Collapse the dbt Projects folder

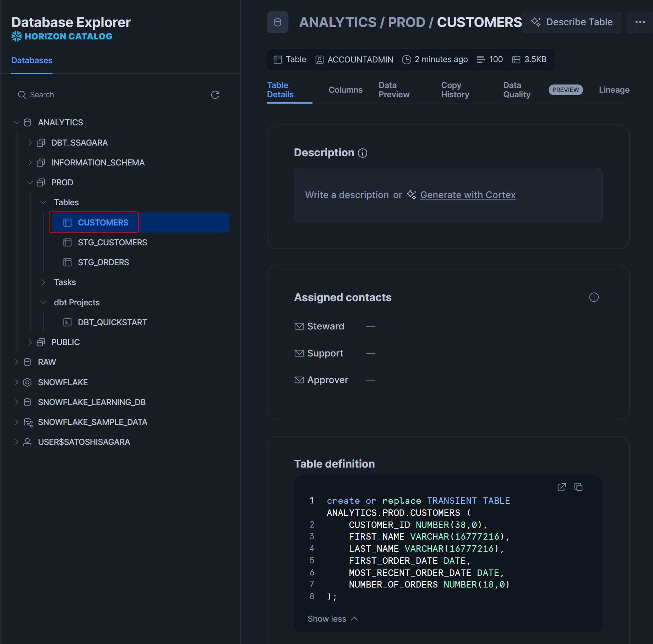43,302
